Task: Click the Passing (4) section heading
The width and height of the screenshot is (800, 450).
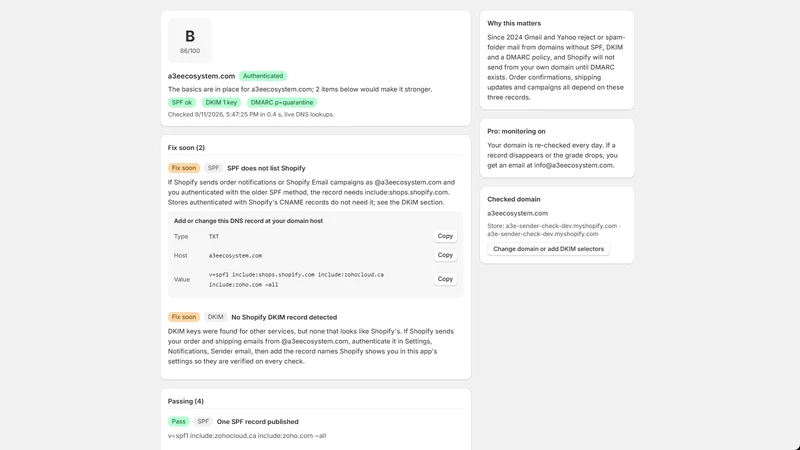Action: [x=186, y=401]
